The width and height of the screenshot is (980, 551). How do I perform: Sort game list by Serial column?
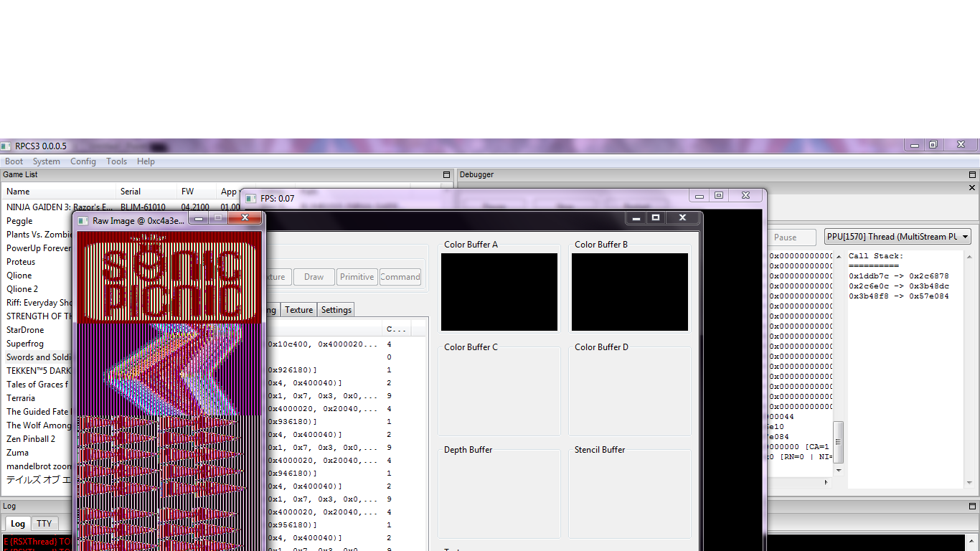coord(131,192)
